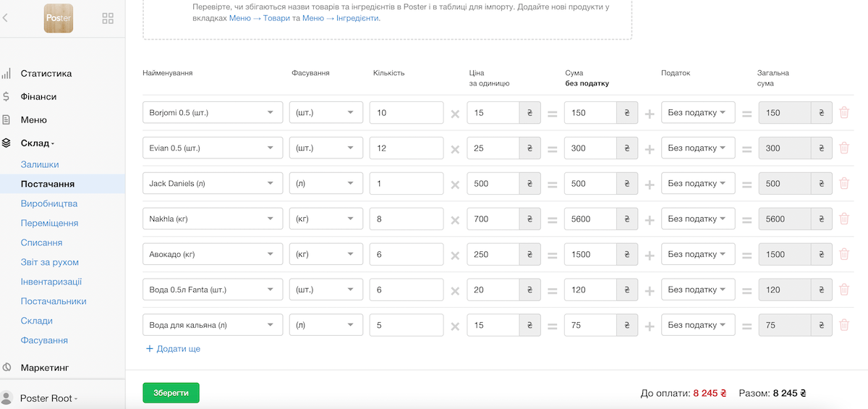The width and height of the screenshot is (868, 409).
Task: Click the Poster logo icon
Action: click(59, 18)
